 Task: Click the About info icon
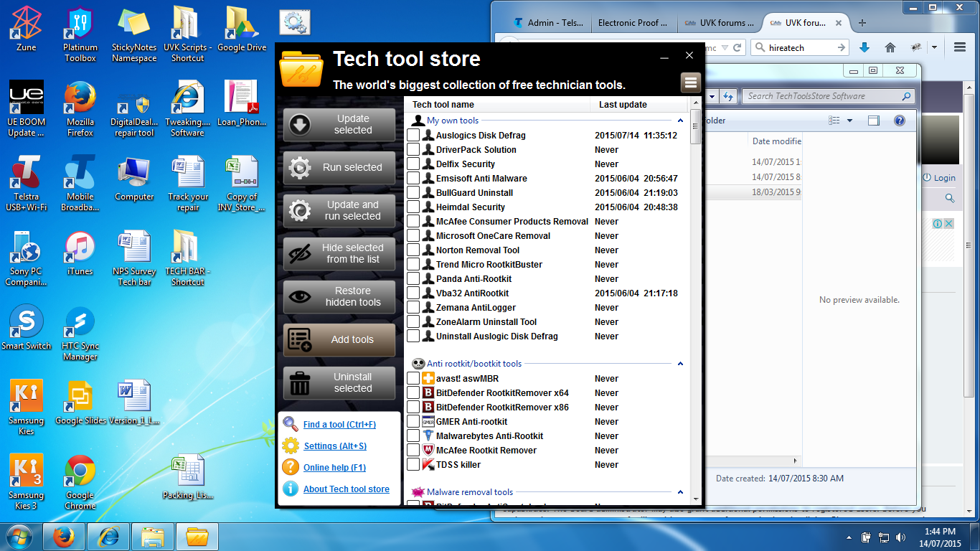[291, 489]
